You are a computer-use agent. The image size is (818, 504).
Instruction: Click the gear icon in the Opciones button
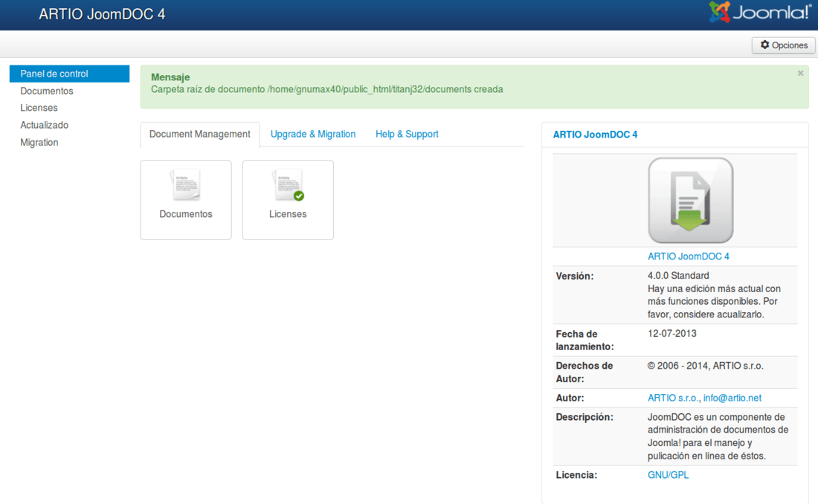764,45
